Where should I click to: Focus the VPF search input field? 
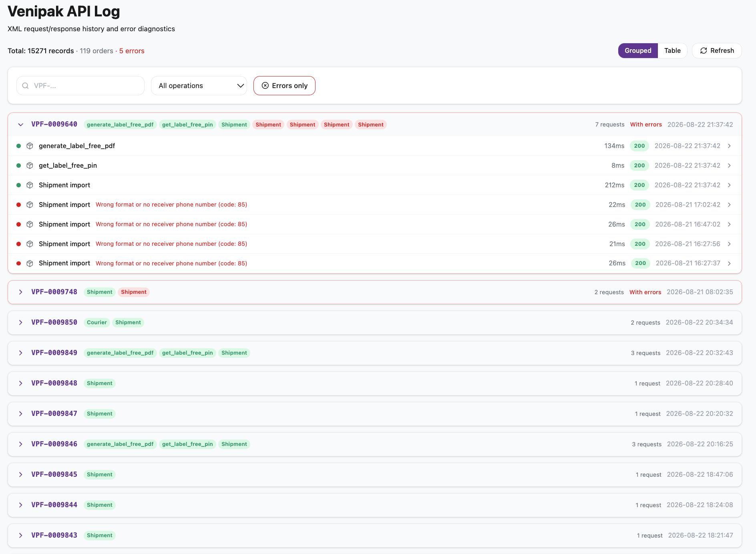(80, 86)
